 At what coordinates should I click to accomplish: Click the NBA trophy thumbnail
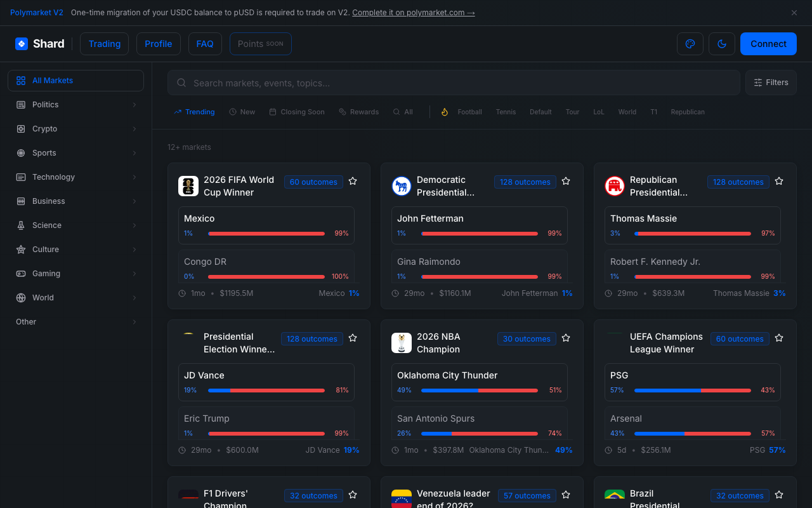402,343
